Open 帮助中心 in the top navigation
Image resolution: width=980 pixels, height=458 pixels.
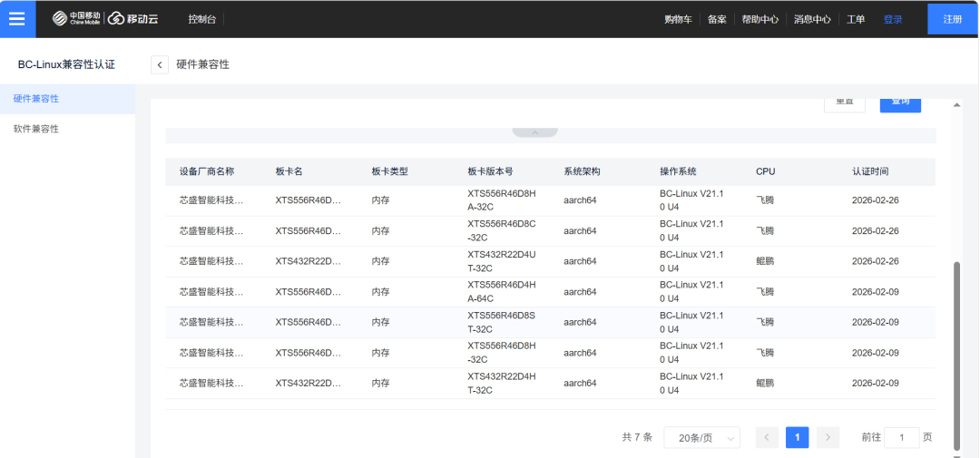click(x=760, y=19)
